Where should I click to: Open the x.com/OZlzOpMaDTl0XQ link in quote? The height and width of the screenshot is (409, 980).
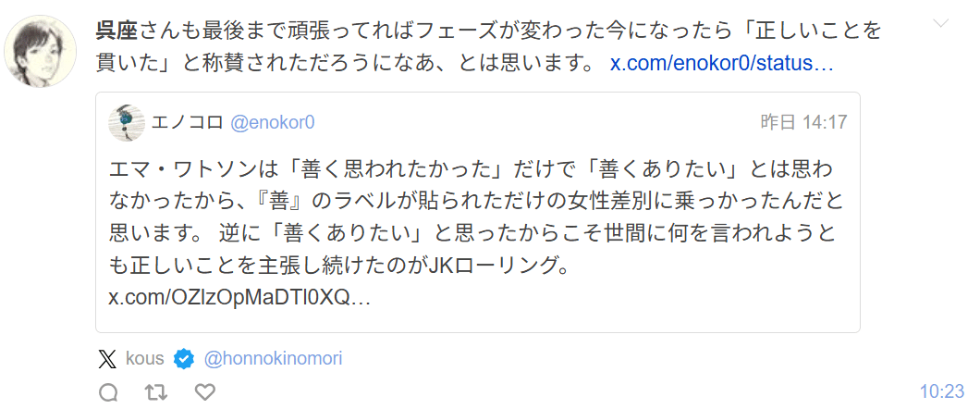click(x=239, y=299)
